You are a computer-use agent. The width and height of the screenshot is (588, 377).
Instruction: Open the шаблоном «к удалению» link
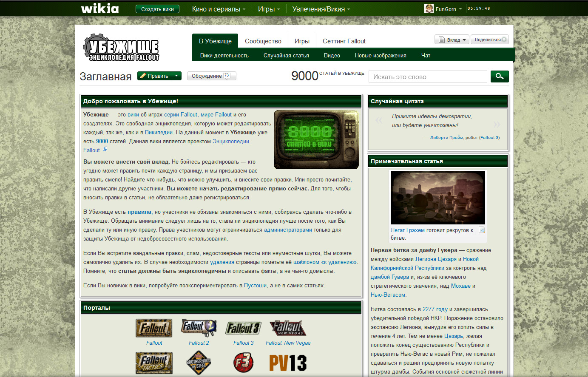point(325,262)
